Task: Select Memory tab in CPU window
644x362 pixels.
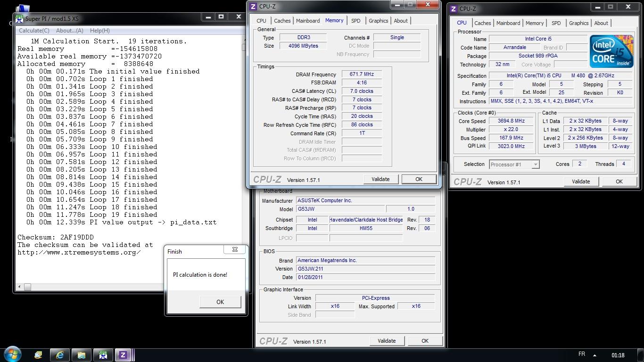Action: point(535,23)
